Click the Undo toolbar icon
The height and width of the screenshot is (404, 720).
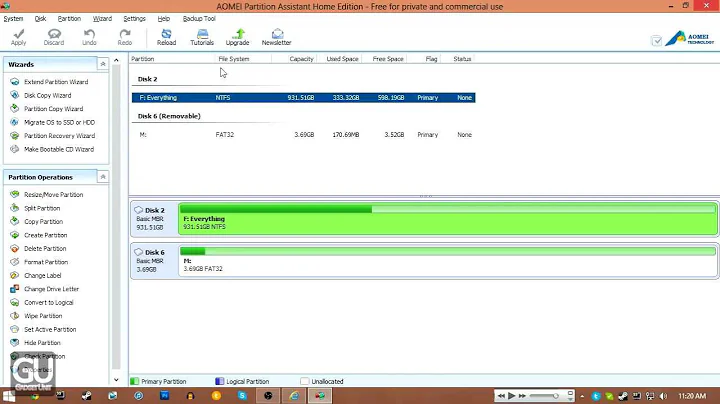(89, 37)
